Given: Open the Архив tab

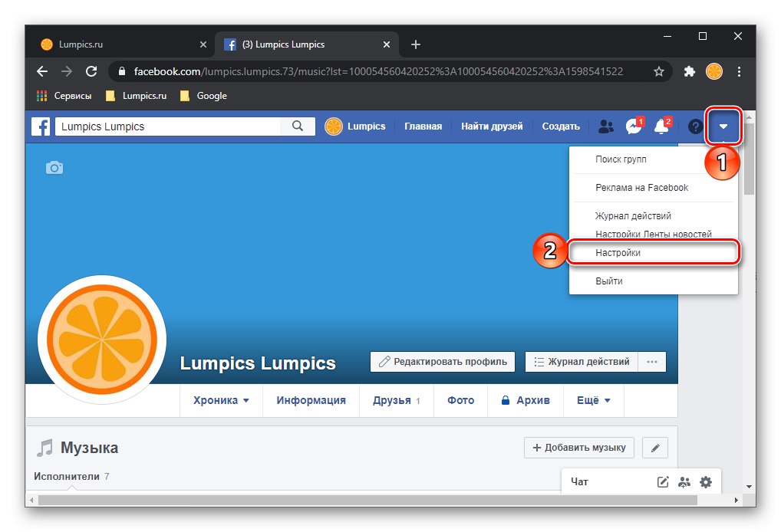Looking at the screenshot, I should click(x=526, y=401).
